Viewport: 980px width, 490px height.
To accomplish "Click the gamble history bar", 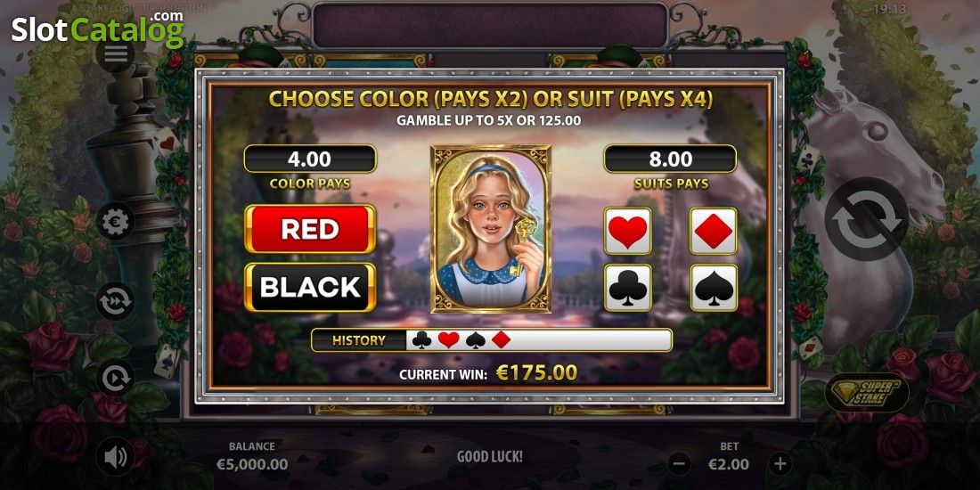I will [491, 340].
